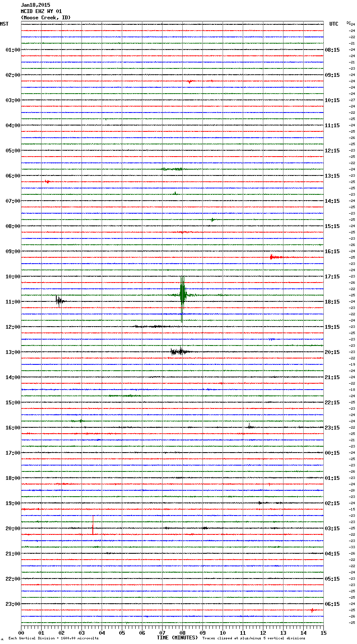357x644 pixels.
Task: Click the 06:00 MST time label
Action: [x=13, y=176]
